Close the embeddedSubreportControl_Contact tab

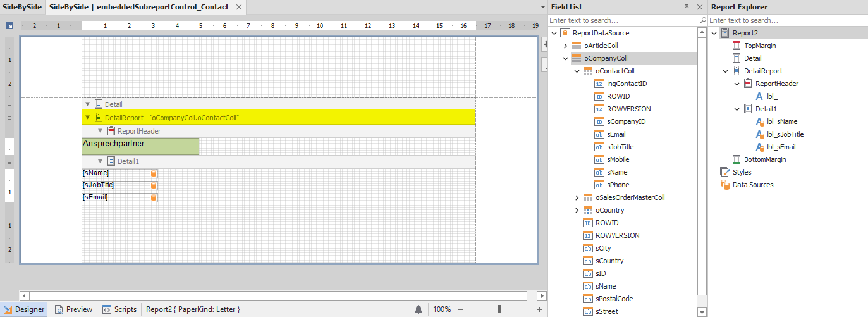coord(238,7)
